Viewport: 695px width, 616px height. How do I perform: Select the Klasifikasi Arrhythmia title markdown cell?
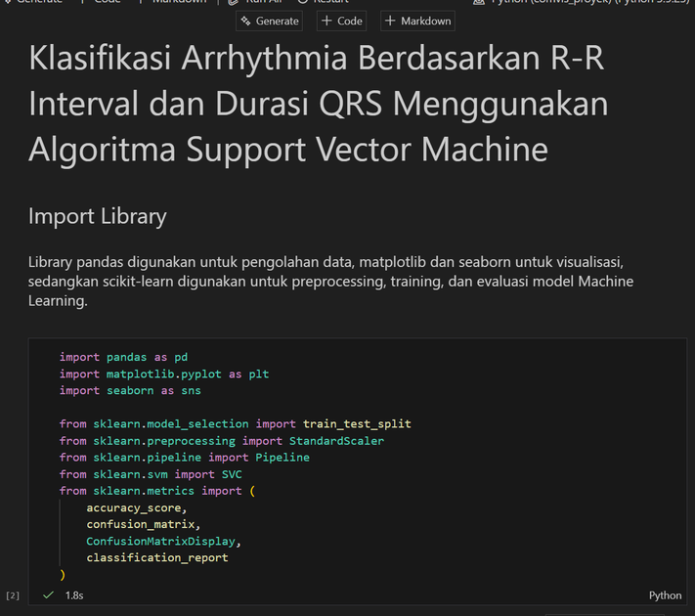click(319, 104)
